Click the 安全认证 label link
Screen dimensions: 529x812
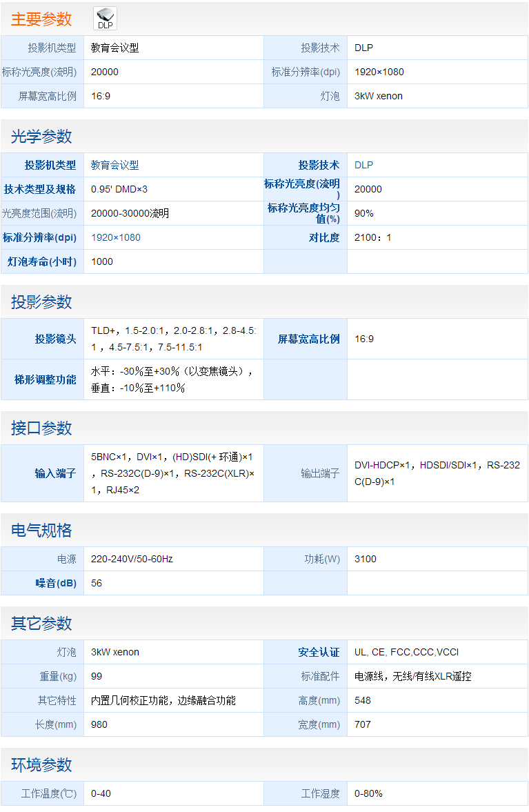pyautogui.click(x=319, y=652)
